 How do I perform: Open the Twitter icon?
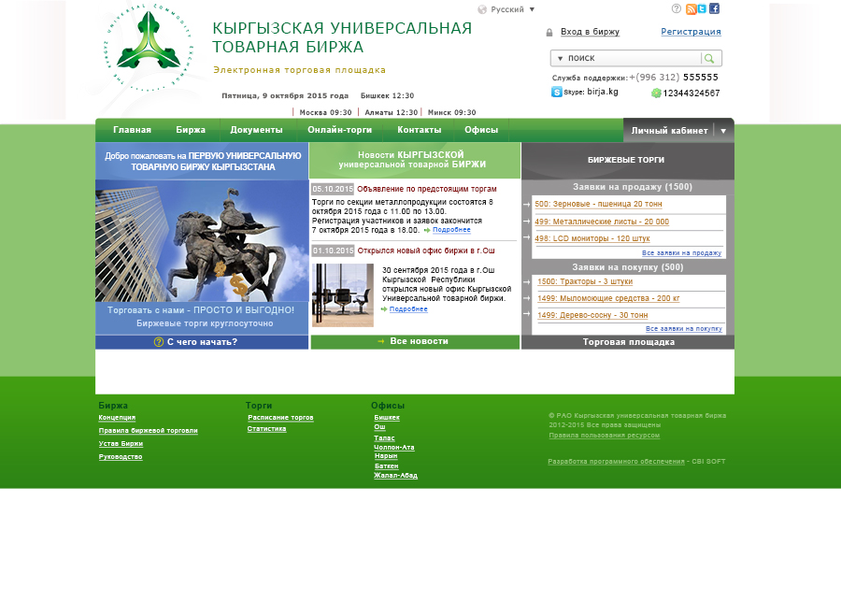[x=702, y=8]
